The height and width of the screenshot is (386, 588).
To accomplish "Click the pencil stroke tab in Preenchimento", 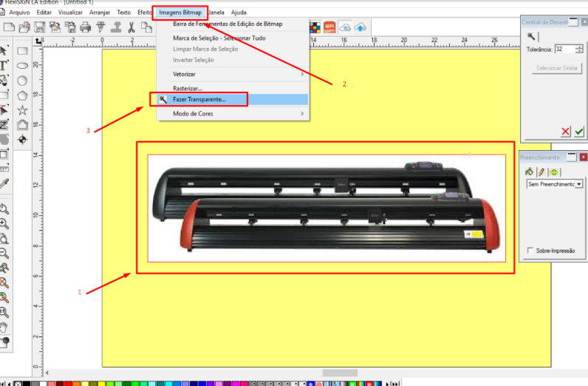I will (541, 172).
